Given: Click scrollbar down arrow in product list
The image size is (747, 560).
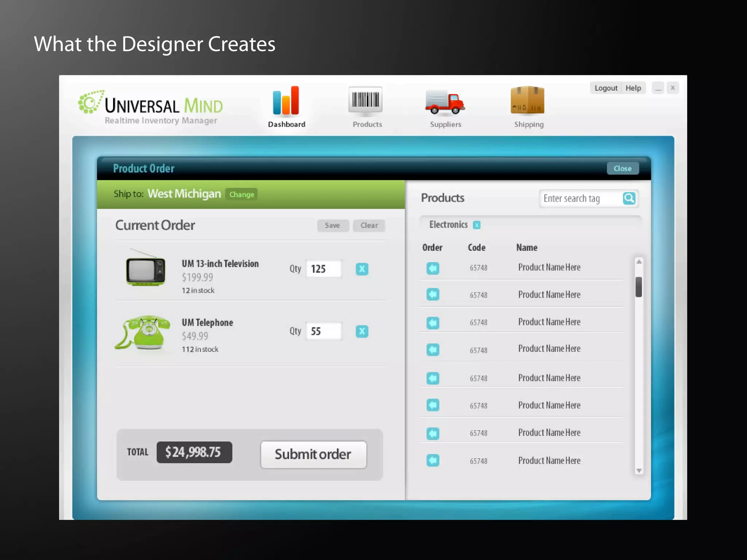Looking at the screenshot, I should pyautogui.click(x=639, y=471).
